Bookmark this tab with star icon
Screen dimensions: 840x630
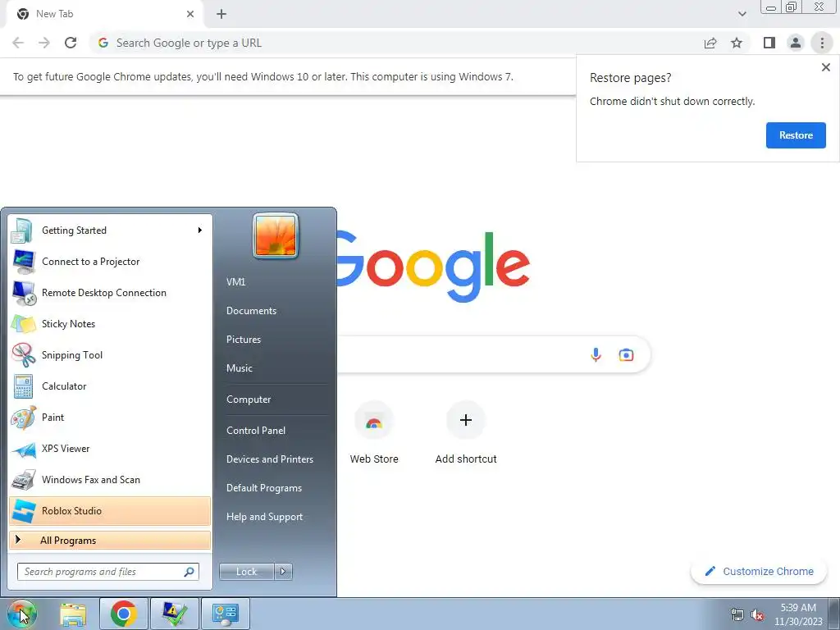pyautogui.click(x=737, y=43)
